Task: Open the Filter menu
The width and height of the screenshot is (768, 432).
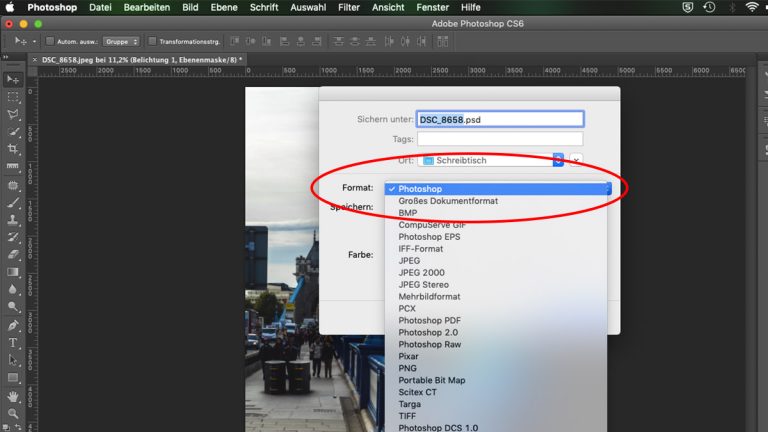Action: [x=348, y=7]
